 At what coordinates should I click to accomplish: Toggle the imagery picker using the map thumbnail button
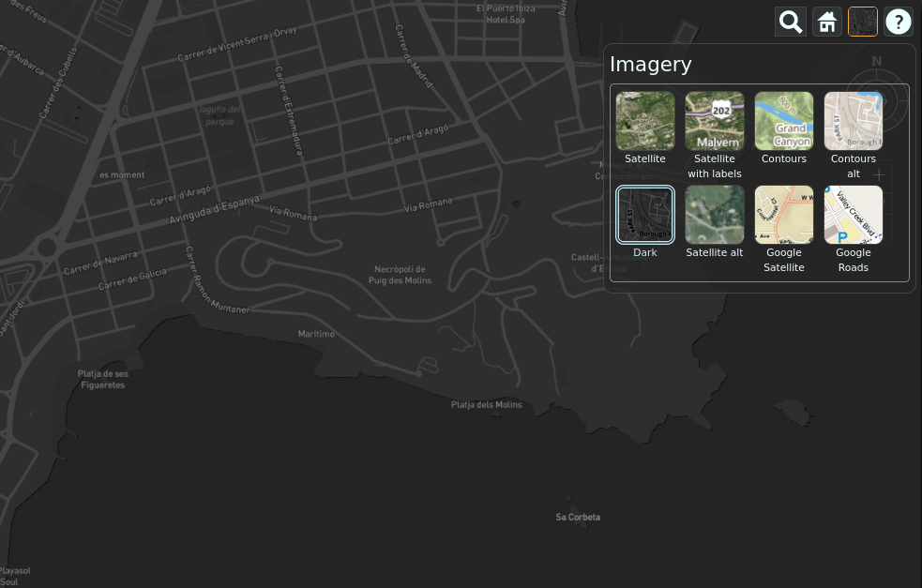(x=862, y=21)
